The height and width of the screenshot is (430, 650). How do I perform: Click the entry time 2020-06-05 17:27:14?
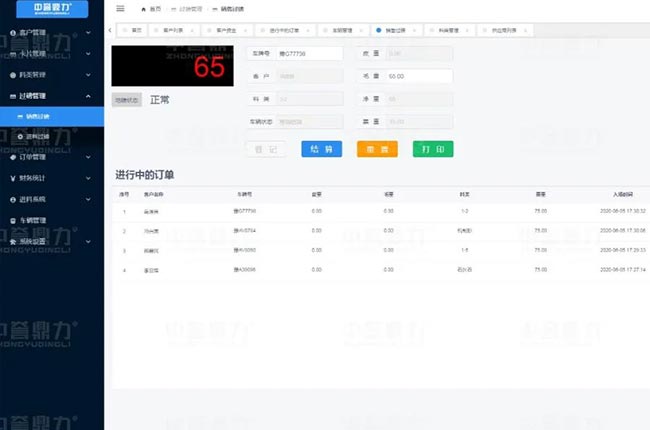point(623,270)
